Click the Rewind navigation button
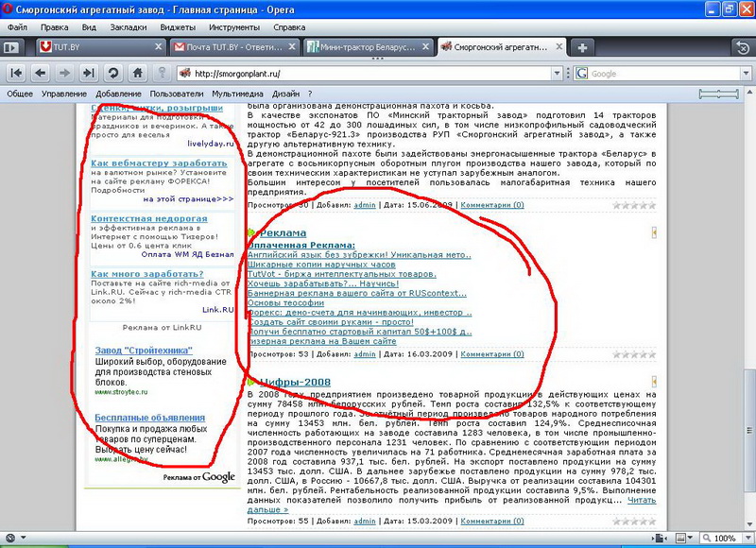The height and width of the screenshot is (548, 756). point(16,74)
